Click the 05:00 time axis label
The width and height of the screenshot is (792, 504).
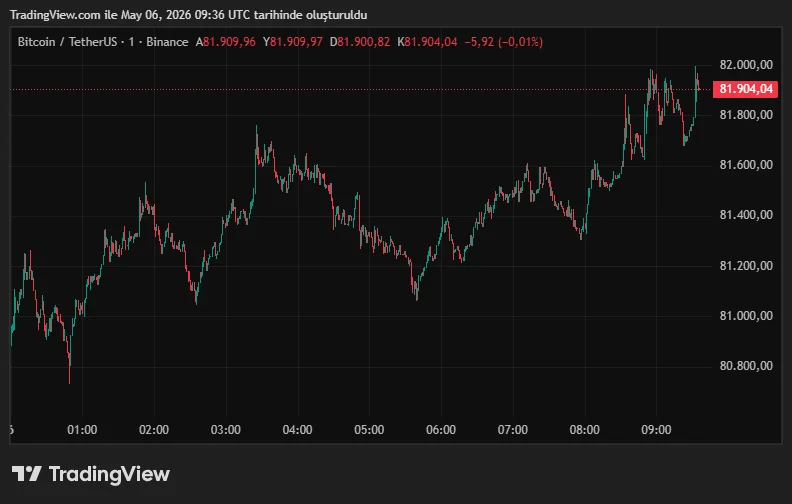369,430
